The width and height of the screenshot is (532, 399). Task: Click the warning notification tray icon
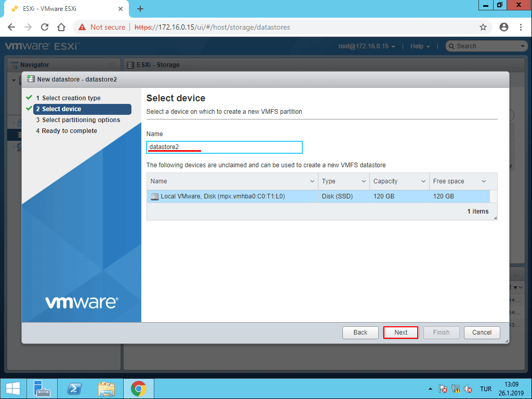pos(443,389)
